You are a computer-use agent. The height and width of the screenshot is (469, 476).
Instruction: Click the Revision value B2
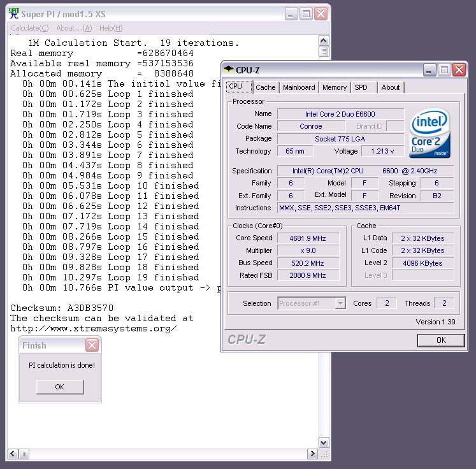point(437,196)
